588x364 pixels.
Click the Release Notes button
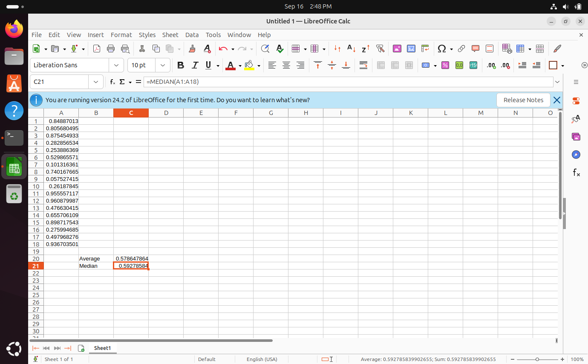coord(523,100)
